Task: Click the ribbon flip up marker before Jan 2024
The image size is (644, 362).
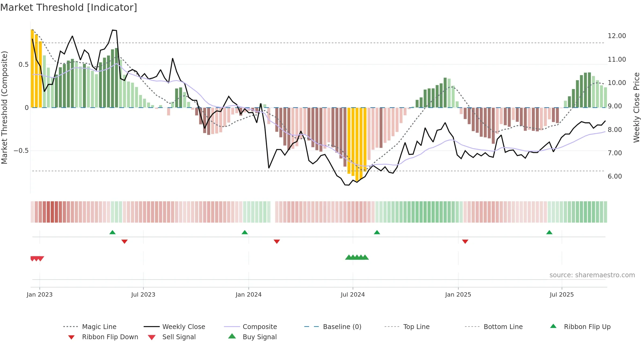Action: (x=245, y=232)
